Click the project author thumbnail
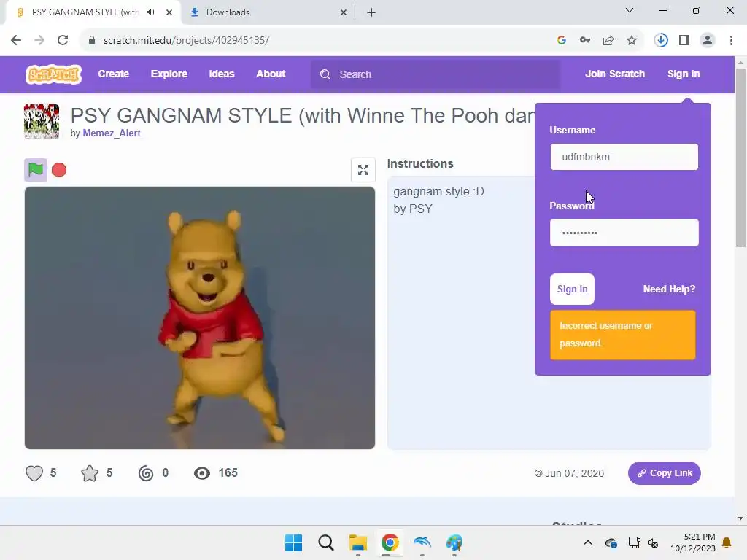 (42, 122)
